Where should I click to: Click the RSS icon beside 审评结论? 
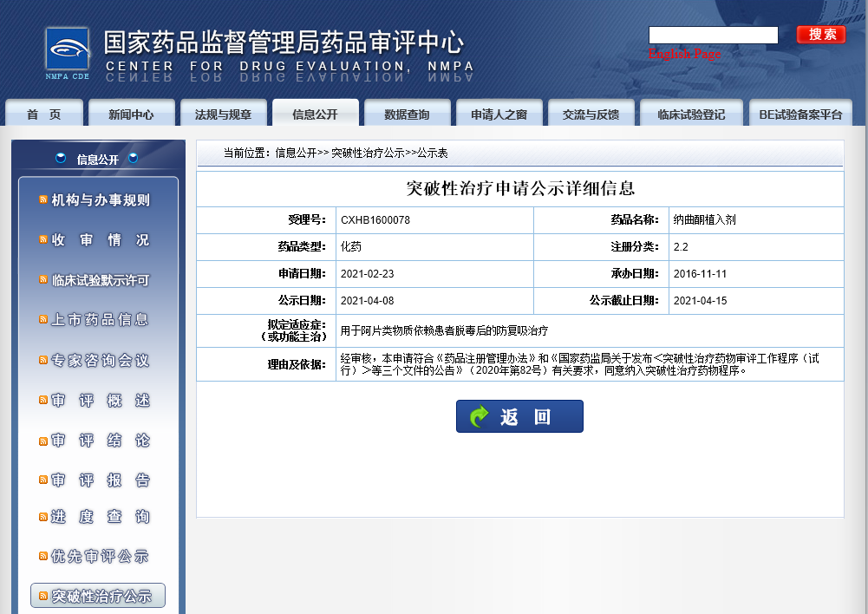43,441
